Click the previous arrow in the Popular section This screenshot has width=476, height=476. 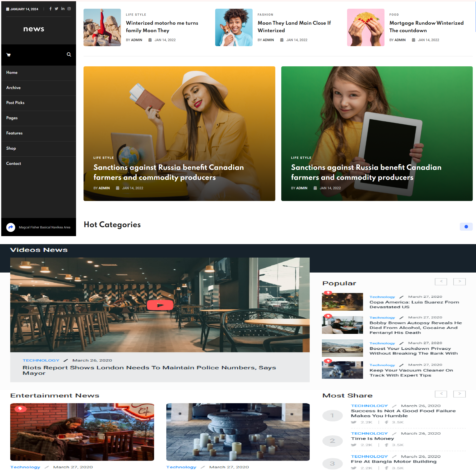[x=441, y=282]
